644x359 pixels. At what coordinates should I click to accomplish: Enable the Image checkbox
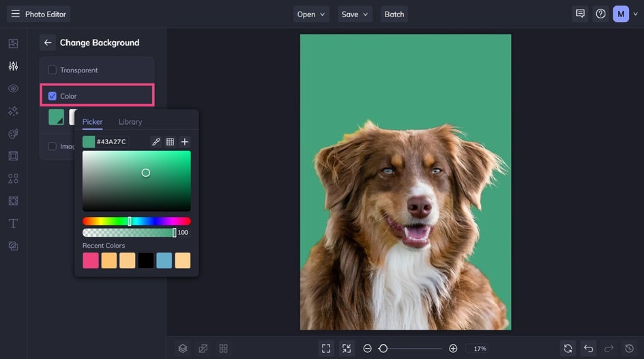coord(52,146)
